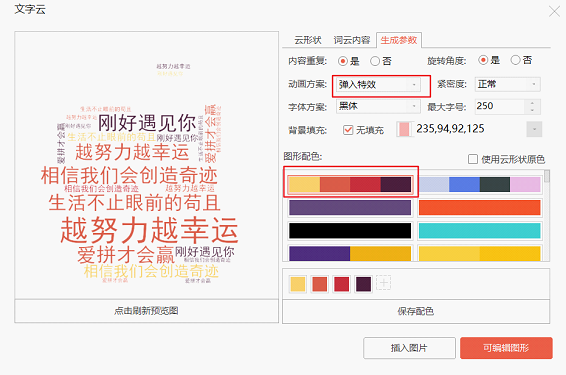Increase 最大字号 with up stepper arrow

[x=532, y=103]
